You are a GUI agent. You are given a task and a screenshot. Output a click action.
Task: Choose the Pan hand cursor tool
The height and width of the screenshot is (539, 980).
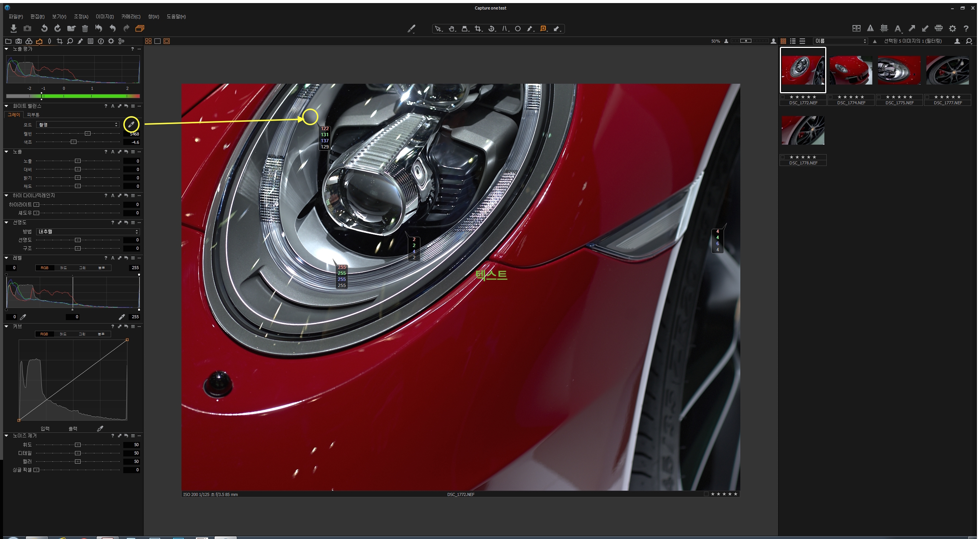[452, 29]
